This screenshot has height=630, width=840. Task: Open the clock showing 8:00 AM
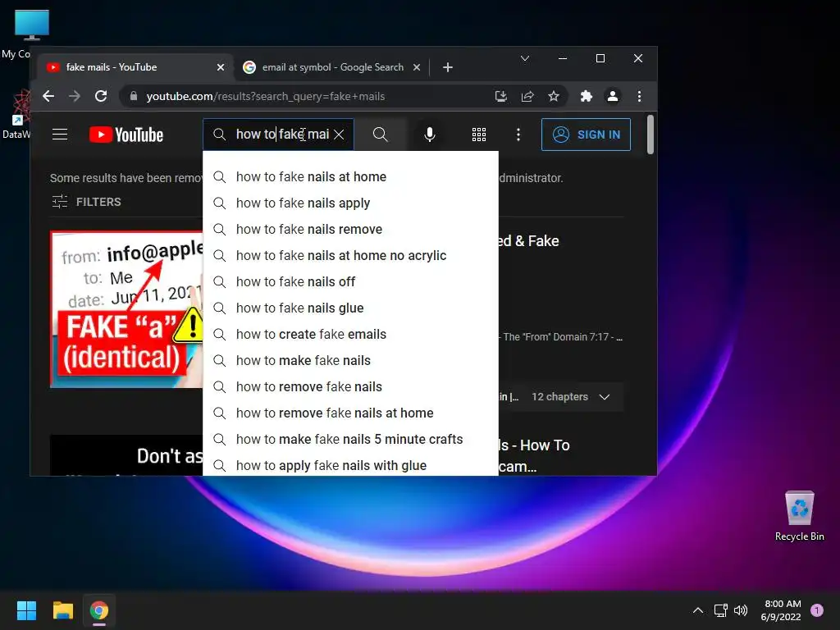tap(781, 610)
